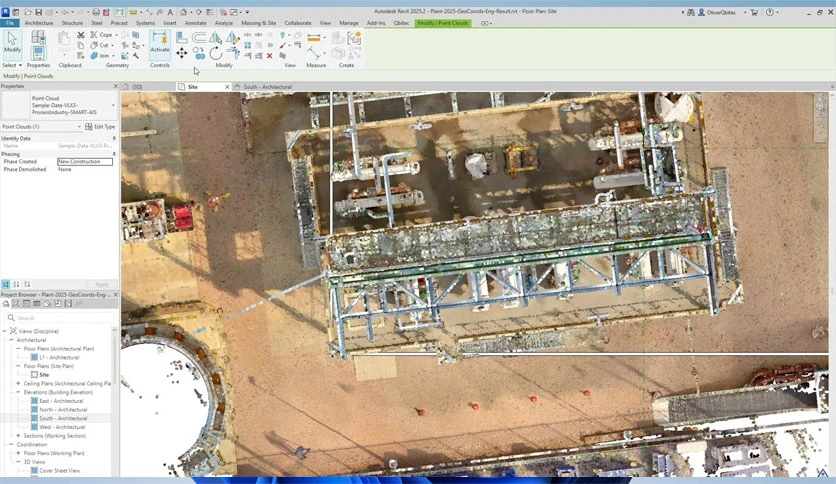Screen dimensions: 836x484
Task: Click the red Delete X icon
Action: 270,55
